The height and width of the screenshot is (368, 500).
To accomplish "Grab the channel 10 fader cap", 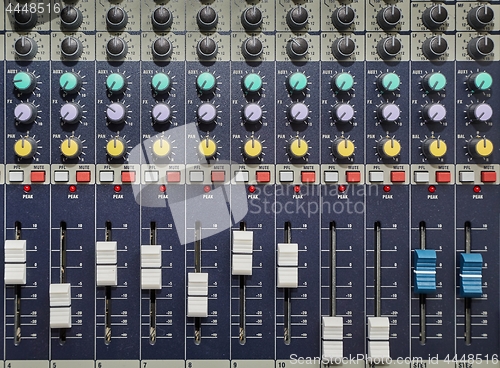I will [x=288, y=265].
